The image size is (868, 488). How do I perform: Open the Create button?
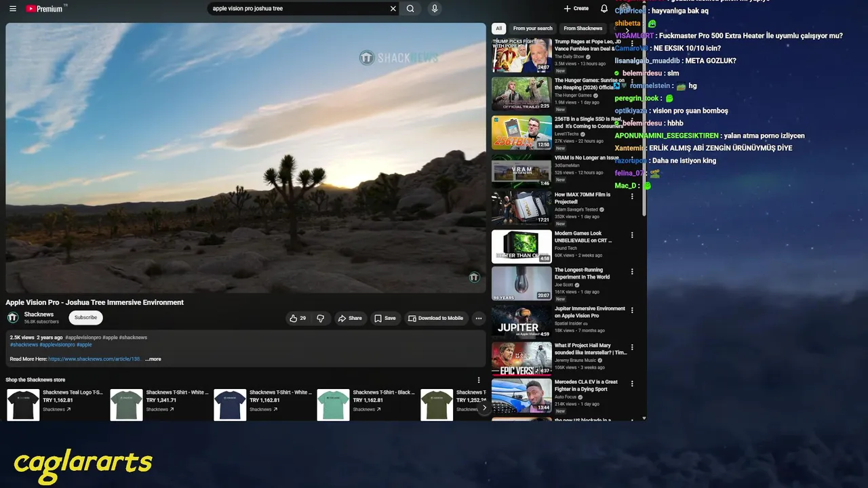pyautogui.click(x=576, y=9)
